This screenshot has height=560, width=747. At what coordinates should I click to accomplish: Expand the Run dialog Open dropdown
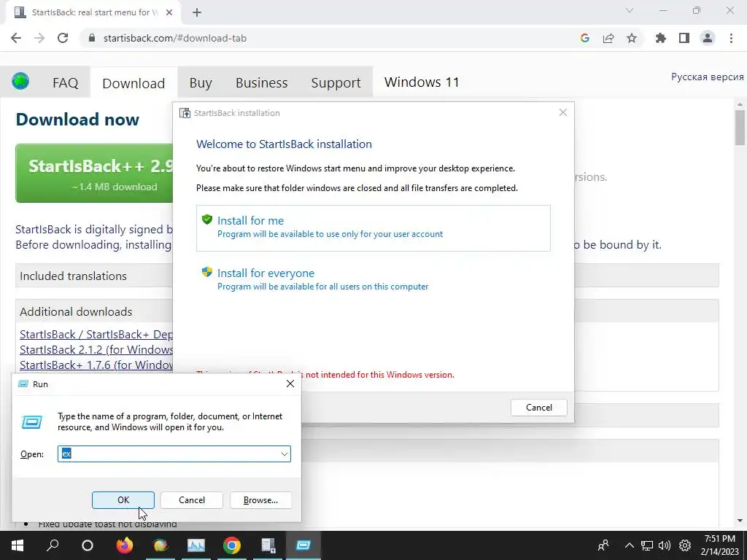coord(285,454)
